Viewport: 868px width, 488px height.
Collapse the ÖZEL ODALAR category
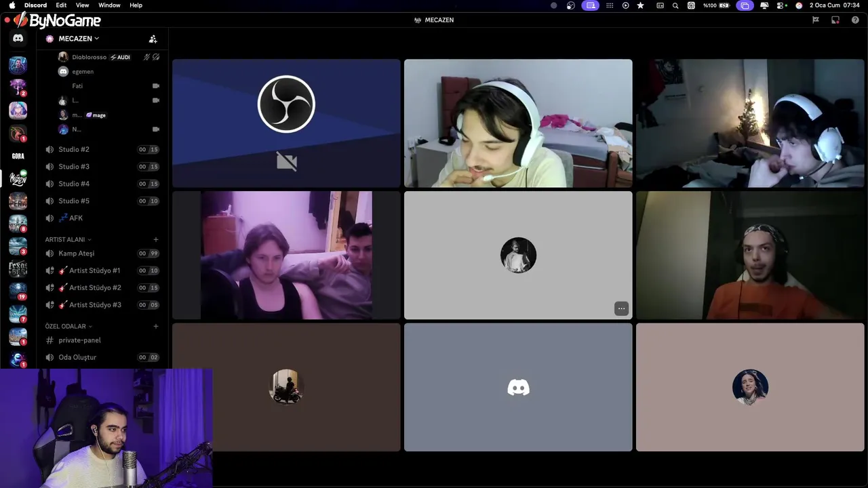(x=68, y=326)
